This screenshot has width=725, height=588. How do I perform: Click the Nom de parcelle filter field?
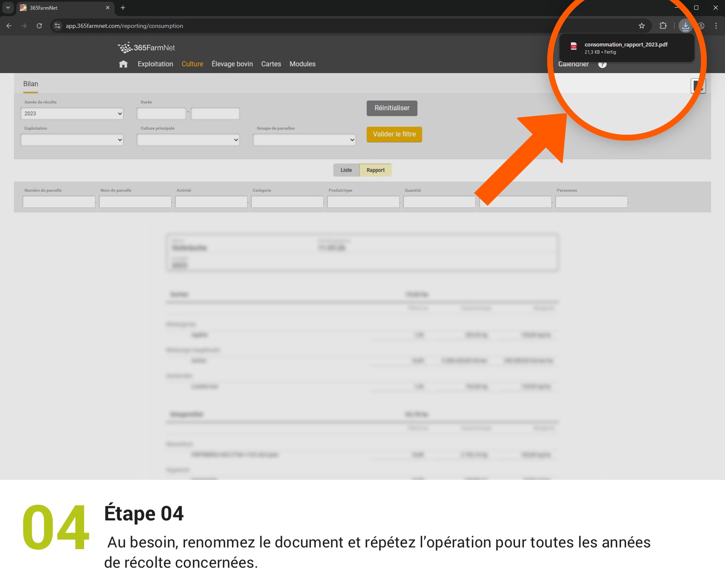135,202
